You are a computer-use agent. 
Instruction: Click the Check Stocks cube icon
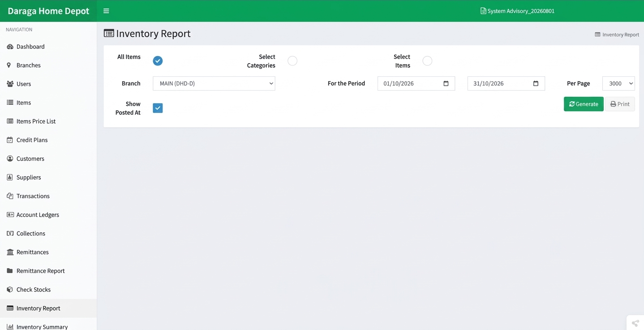click(x=10, y=290)
